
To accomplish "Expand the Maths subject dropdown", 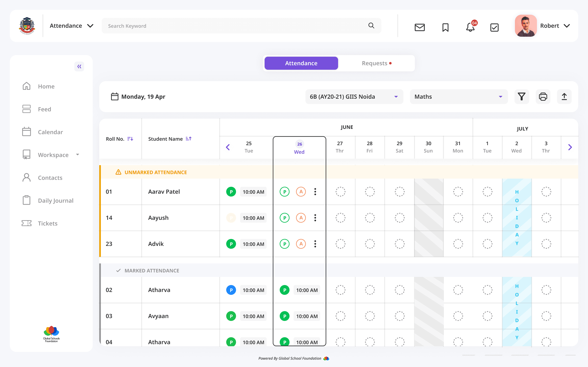I will click(459, 97).
